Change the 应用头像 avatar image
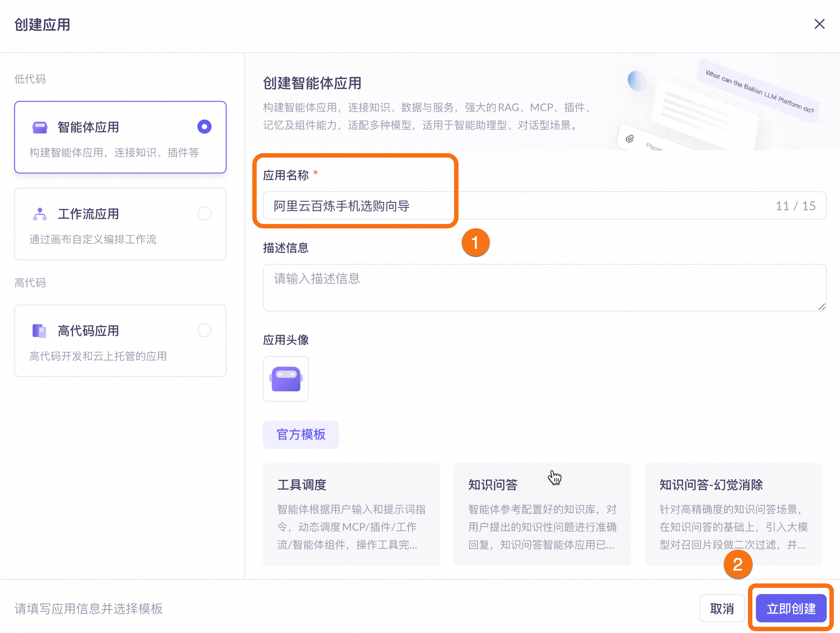 pyautogui.click(x=286, y=379)
